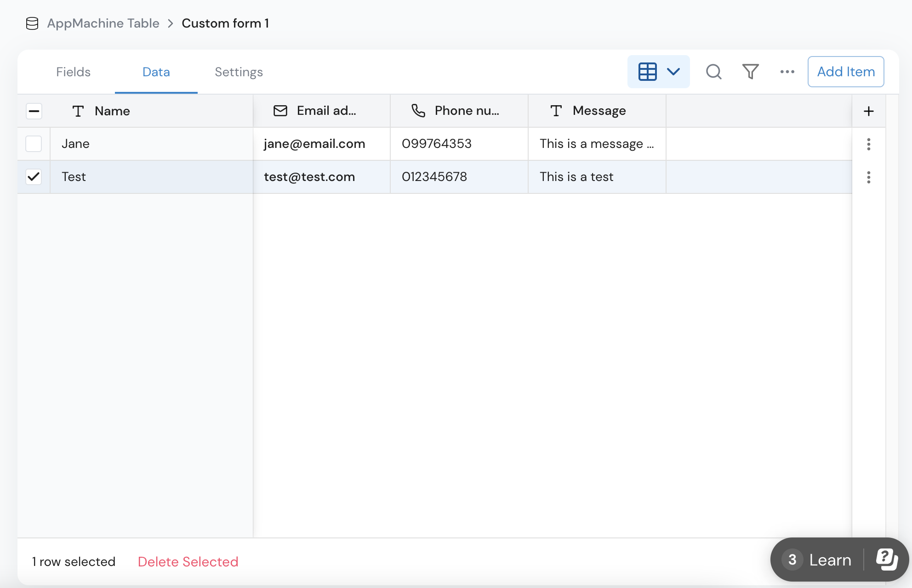Viewport: 912px width, 588px height.
Task: Switch to the Settings tab
Action: [x=239, y=72]
